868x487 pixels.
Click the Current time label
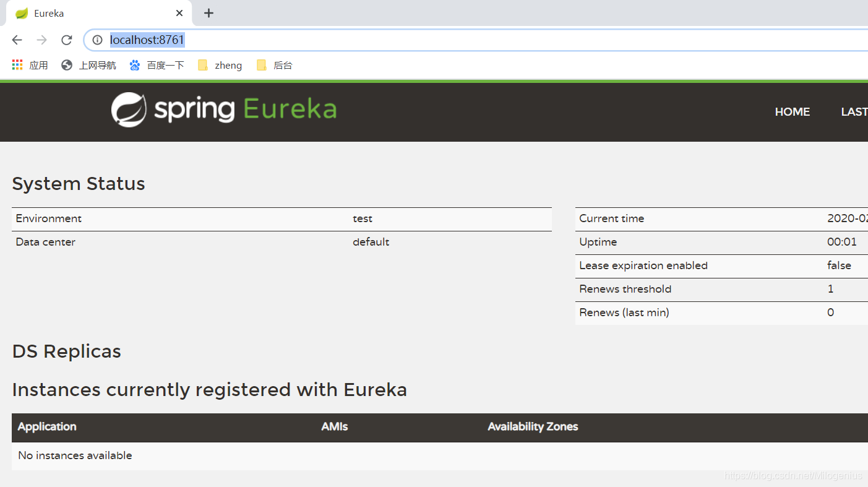[x=612, y=218]
